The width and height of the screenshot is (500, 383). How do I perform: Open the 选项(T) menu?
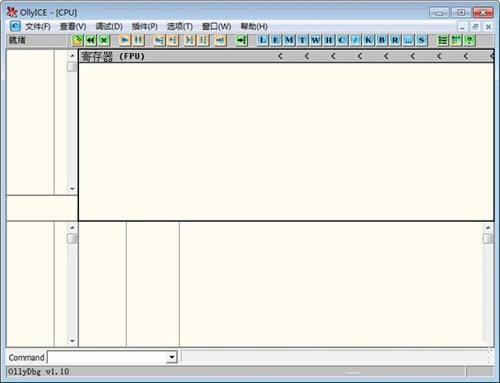pyautogui.click(x=180, y=26)
